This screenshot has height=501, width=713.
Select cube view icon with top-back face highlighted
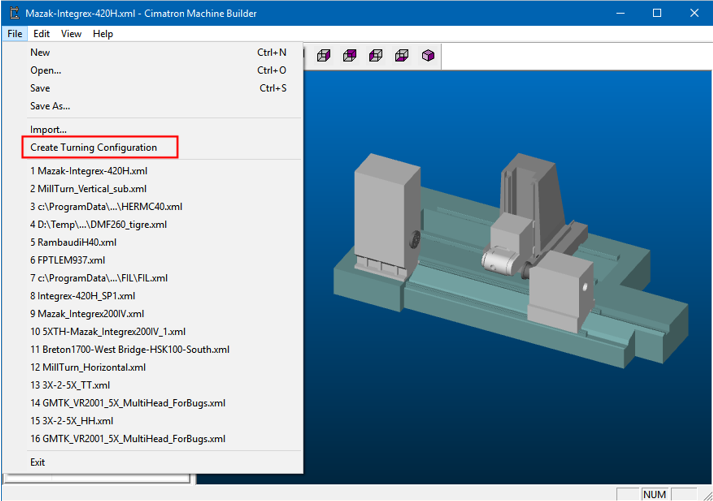(x=350, y=55)
